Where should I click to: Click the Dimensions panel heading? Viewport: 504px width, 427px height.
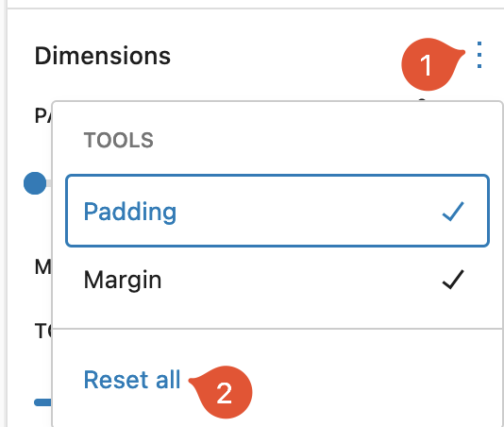click(x=103, y=56)
